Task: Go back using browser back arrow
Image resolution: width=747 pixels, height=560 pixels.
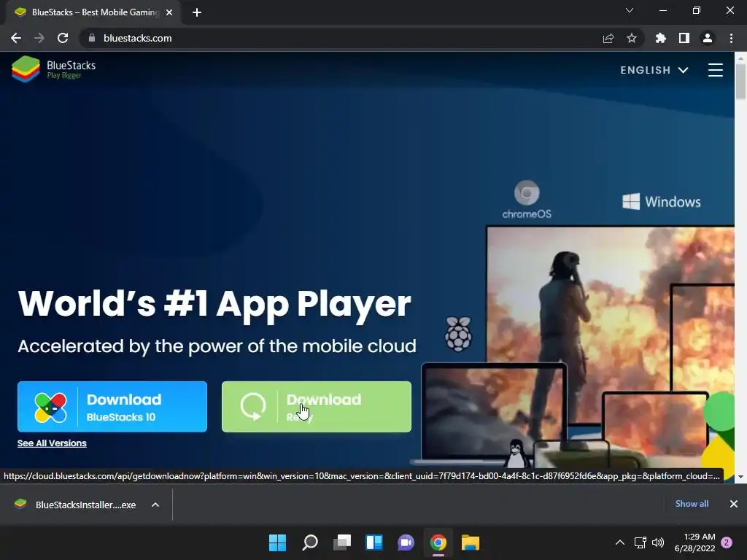Action: [x=16, y=38]
